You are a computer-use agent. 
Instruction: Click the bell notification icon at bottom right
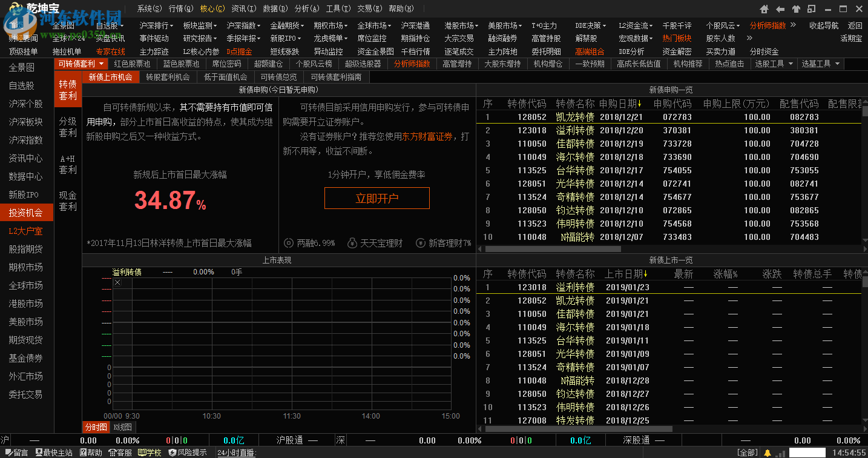pyautogui.click(x=768, y=452)
